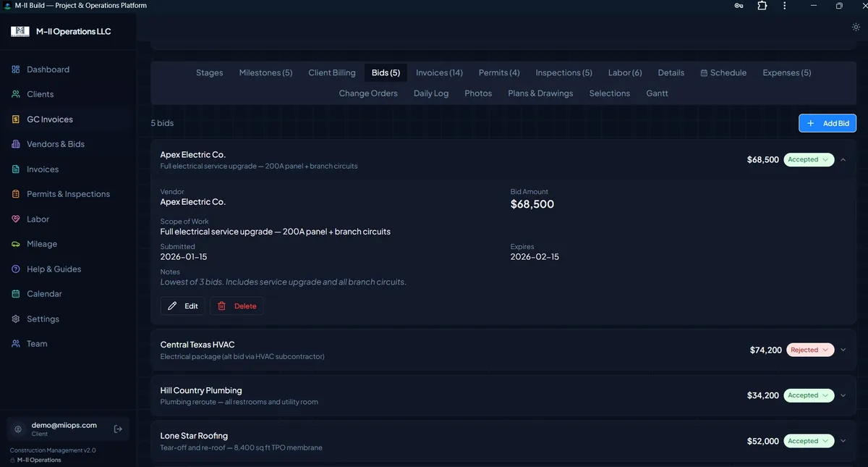Expand the Central Texas HVAC bid chevron
Viewport: 868px width, 467px height.
(843, 350)
